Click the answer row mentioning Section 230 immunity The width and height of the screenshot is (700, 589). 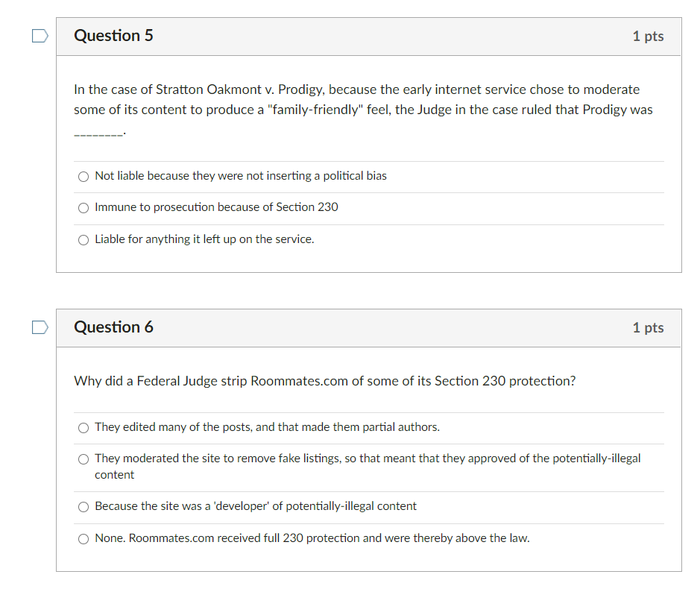(216, 207)
